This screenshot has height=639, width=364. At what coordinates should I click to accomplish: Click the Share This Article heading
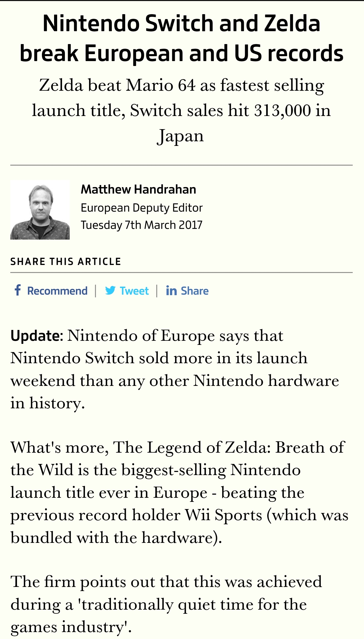click(66, 261)
